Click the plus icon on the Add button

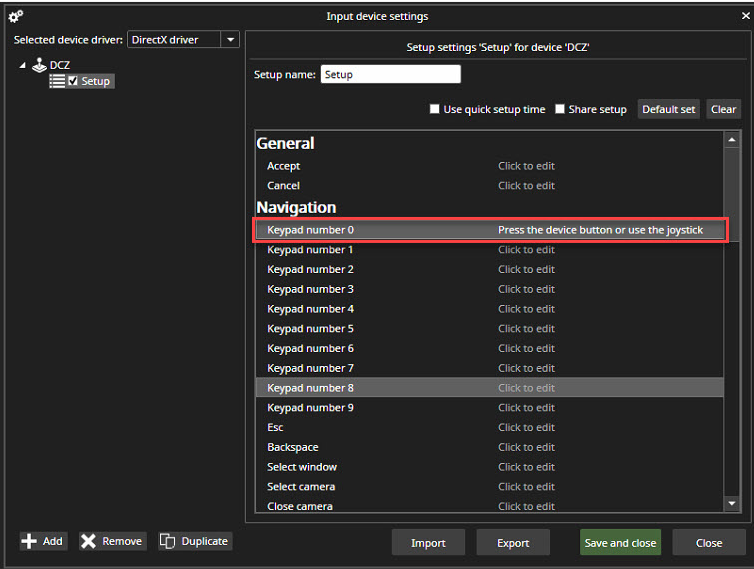(x=30, y=541)
